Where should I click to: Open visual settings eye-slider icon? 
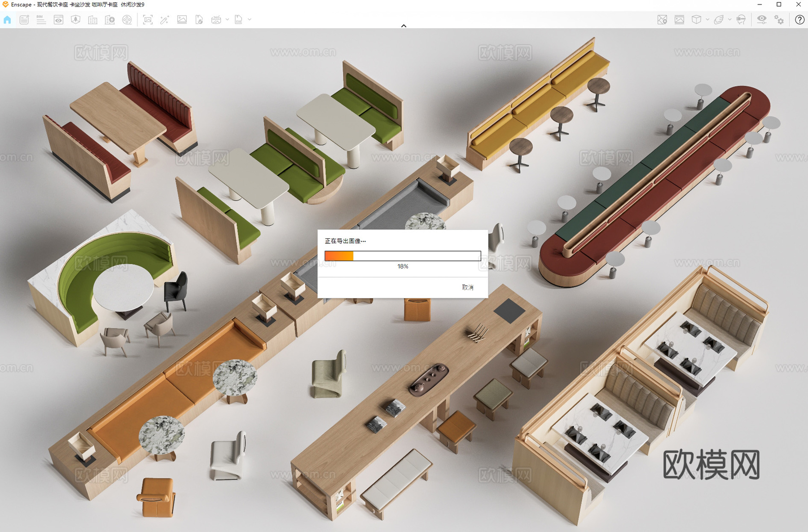coord(762,20)
